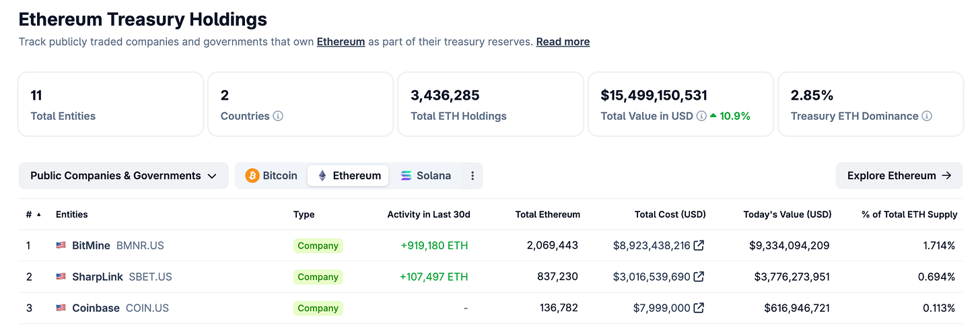Click the Entities column header
The height and width of the screenshot is (326, 980).
[x=72, y=214]
